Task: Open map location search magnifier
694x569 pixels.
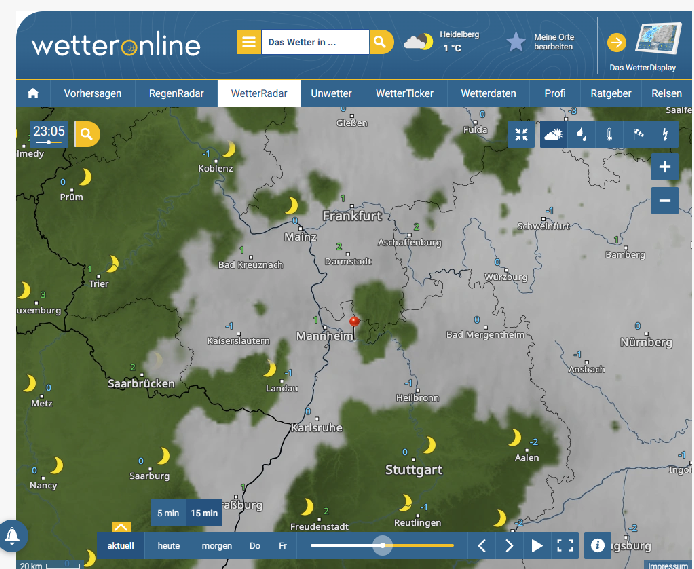Action: tap(87, 134)
